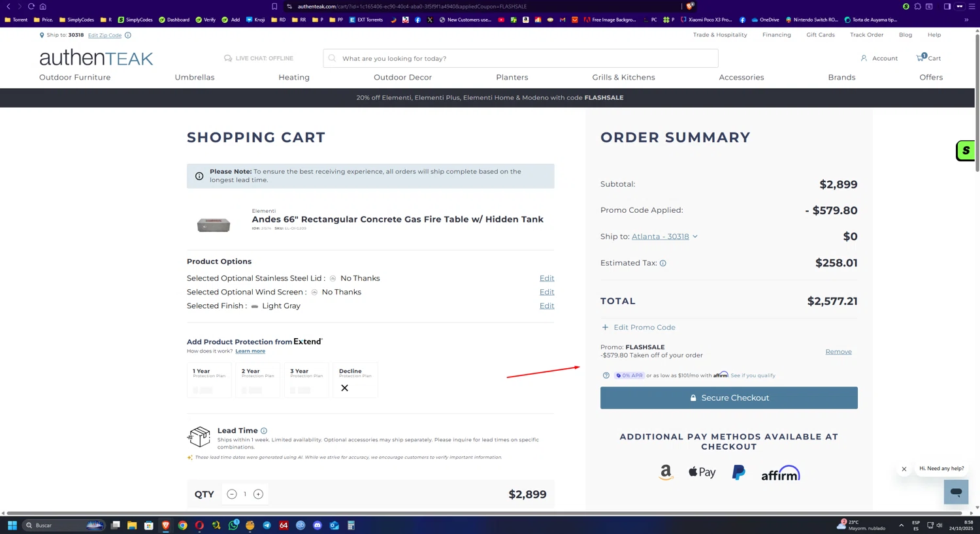Edit the Wind Screen option
Viewport: 980px width, 534px height.
547,292
